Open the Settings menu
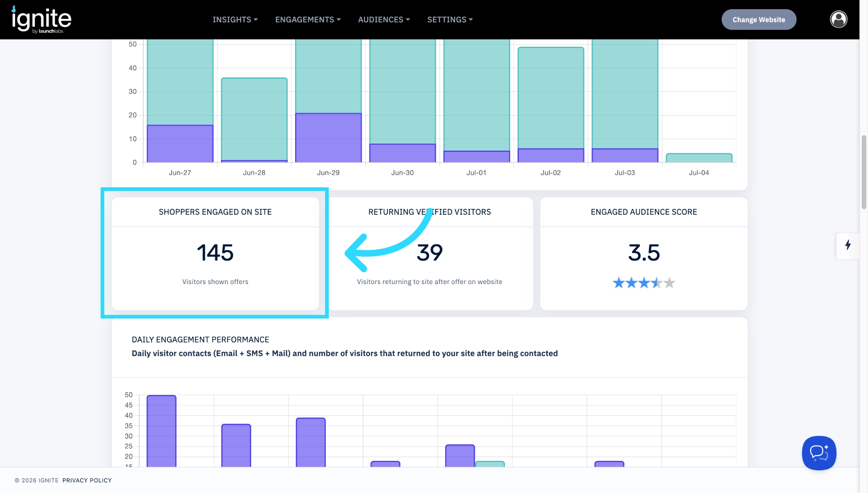This screenshot has width=868, height=493. coord(450,20)
